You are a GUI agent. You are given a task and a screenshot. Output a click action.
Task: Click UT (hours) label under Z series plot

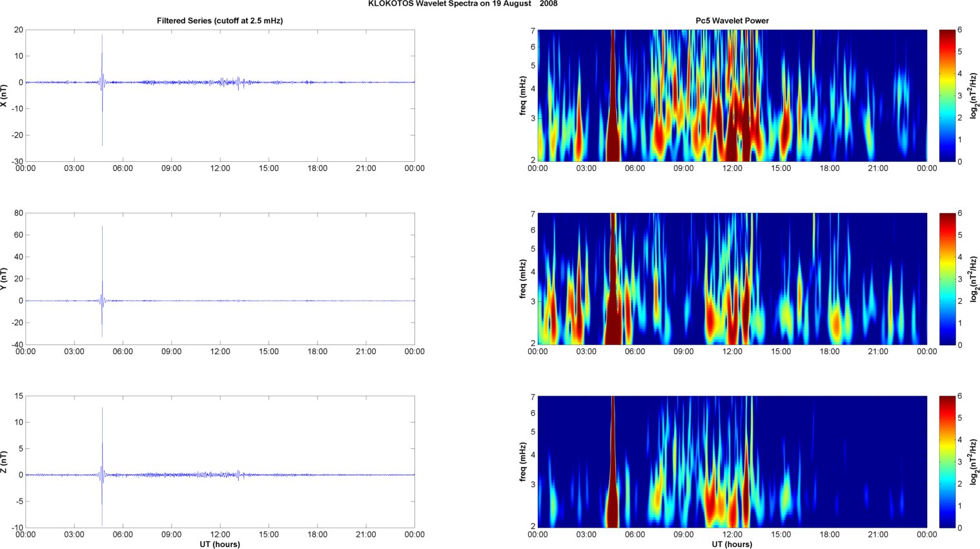219,544
